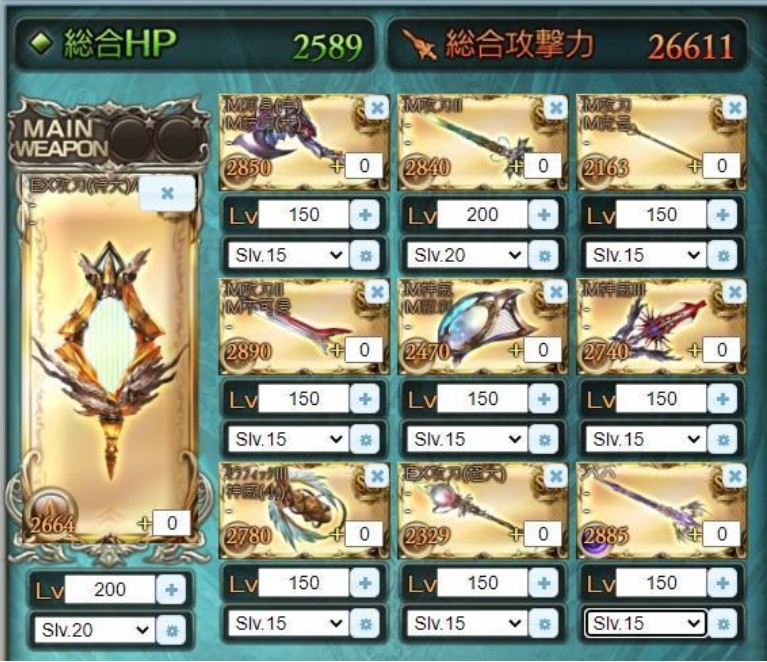Open gear settings for the 2840 weapon
Screen dimensions: 767x662
coord(544,255)
